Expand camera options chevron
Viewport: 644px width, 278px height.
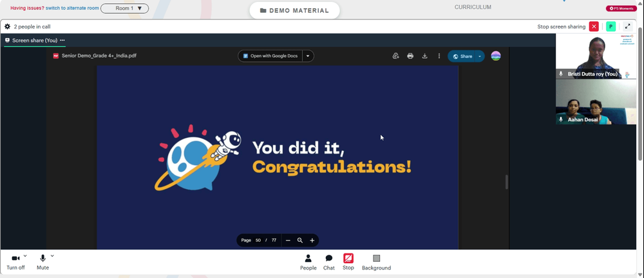(25, 256)
